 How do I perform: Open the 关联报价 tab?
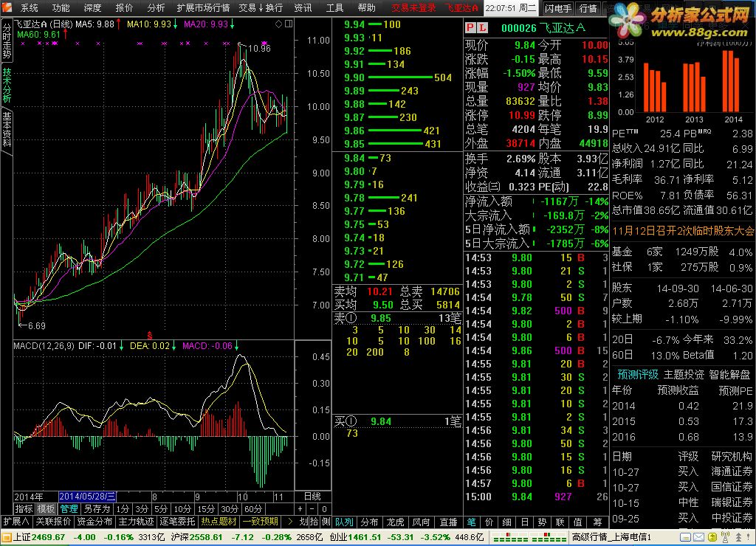(53, 522)
